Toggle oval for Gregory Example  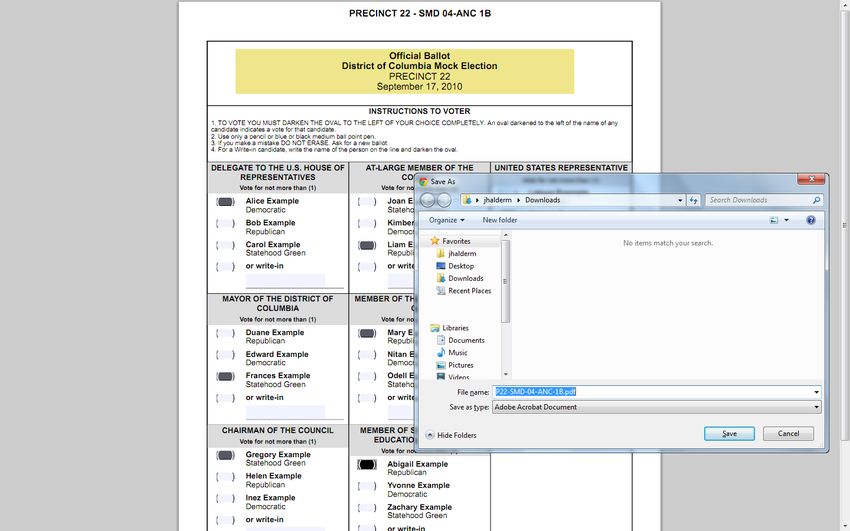(226, 455)
